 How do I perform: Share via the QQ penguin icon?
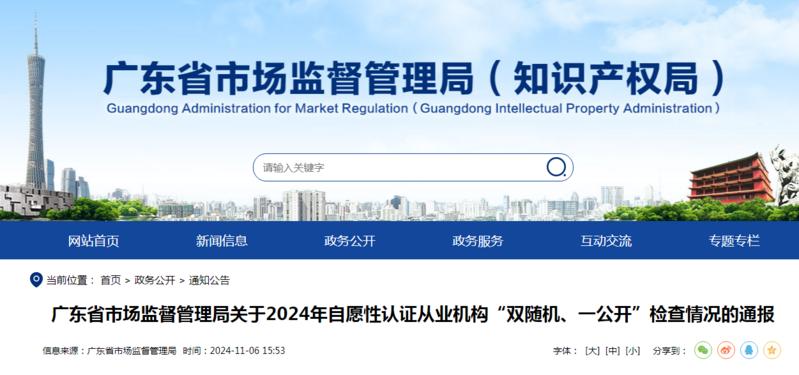tap(749, 350)
